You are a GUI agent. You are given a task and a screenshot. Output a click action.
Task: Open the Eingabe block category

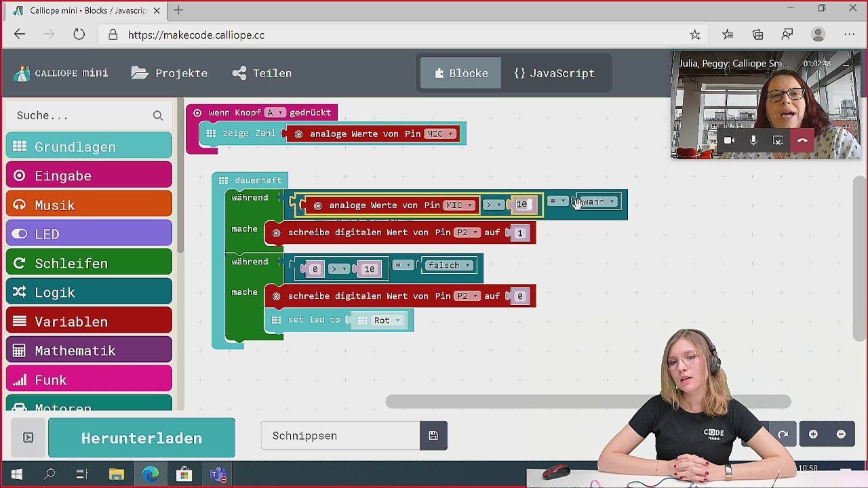(89, 176)
